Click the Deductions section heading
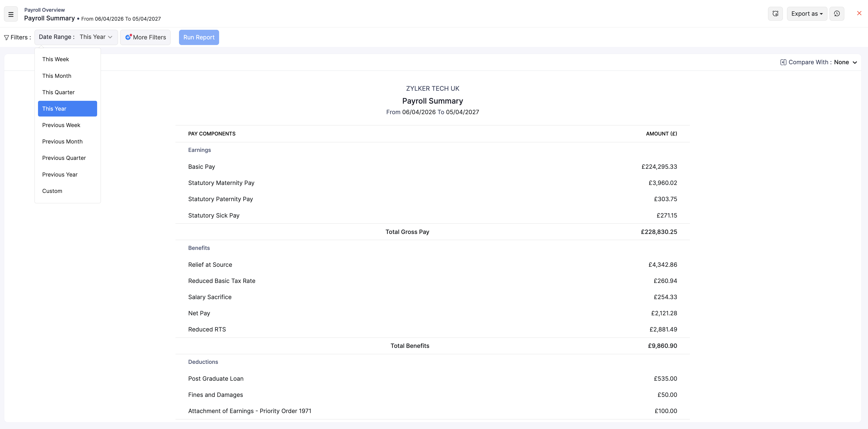Screen dimensions: 868x429 click(203, 362)
